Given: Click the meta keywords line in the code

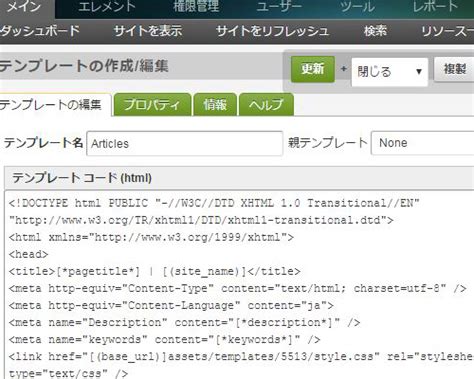Looking at the screenshot, I should tap(164, 339).
